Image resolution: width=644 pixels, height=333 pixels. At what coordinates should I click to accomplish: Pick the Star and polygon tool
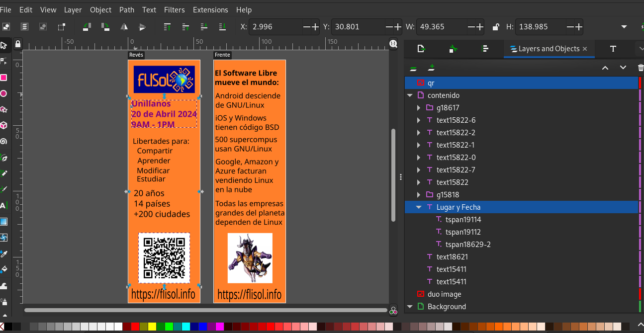pyautogui.click(x=4, y=109)
